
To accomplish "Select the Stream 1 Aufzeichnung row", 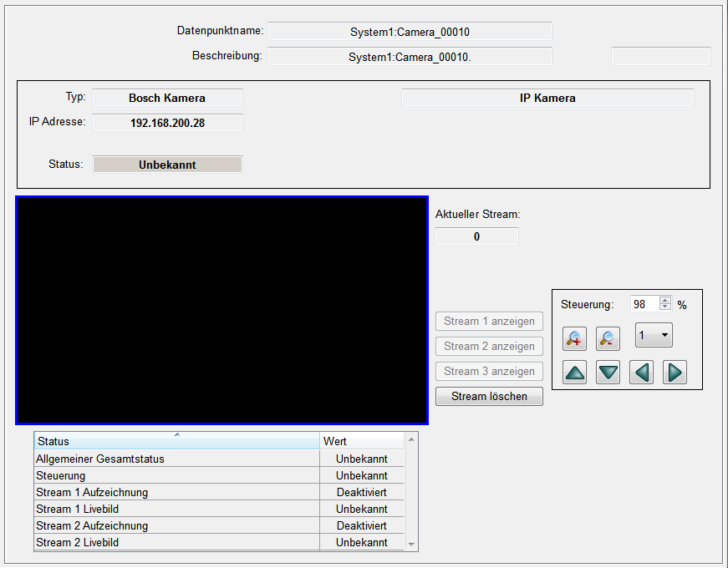I will (176, 492).
